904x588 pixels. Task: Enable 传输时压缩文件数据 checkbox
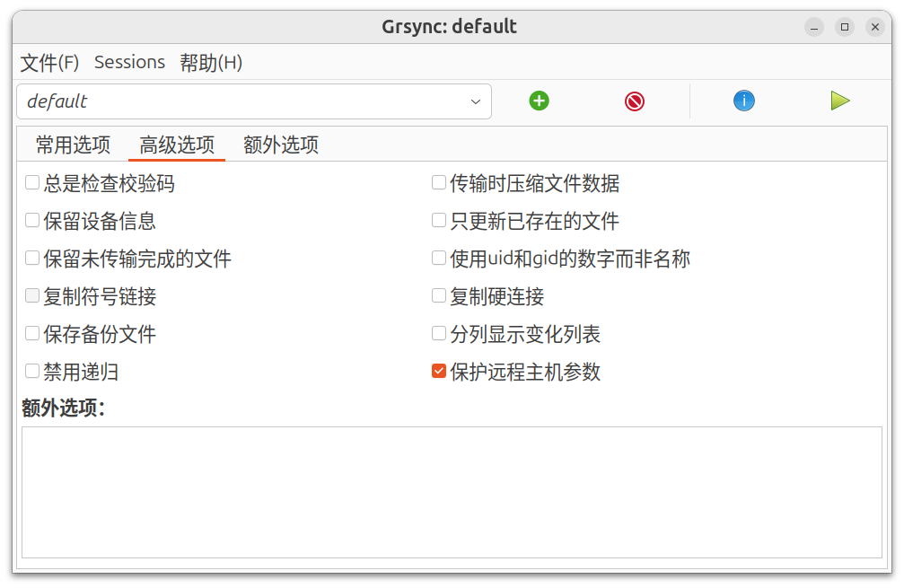(x=439, y=183)
